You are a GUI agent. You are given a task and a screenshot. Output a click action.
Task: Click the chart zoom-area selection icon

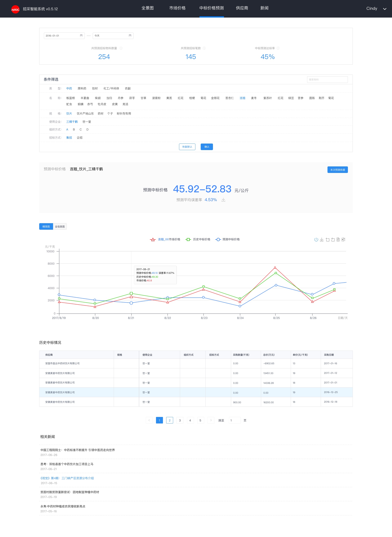click(327, 240)
